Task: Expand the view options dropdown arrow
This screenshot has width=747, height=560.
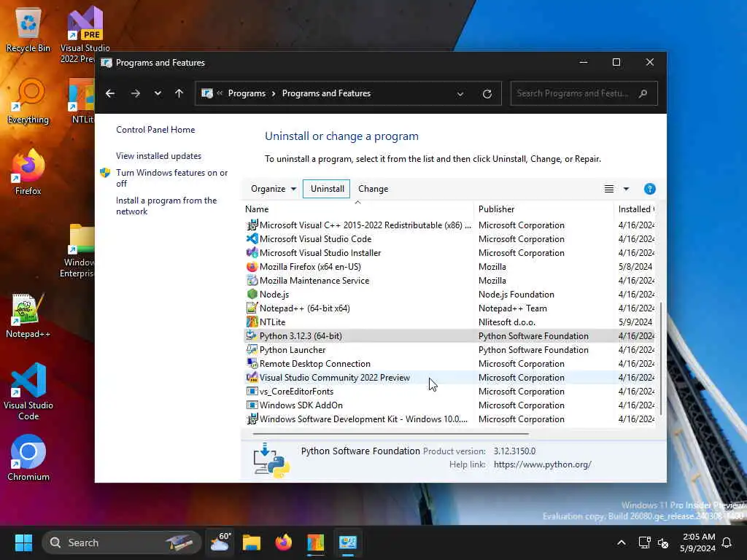Action: [x=627, y=189]
